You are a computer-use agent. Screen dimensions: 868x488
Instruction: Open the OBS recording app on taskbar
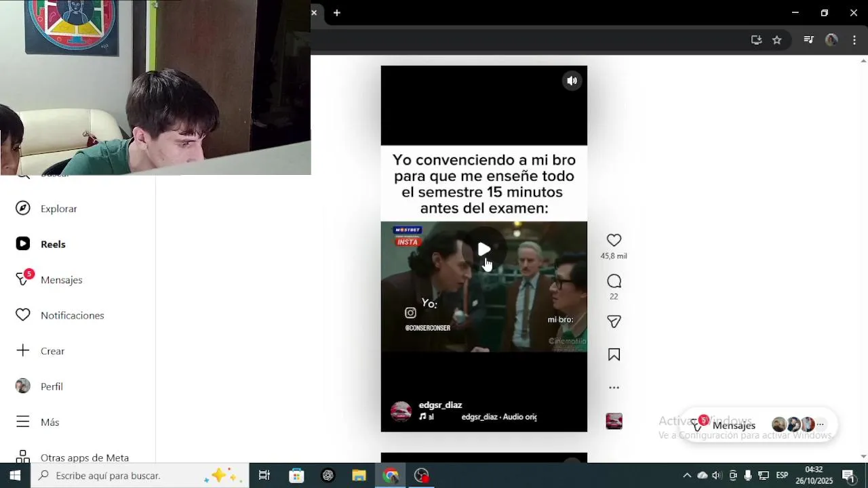[422, 476]
